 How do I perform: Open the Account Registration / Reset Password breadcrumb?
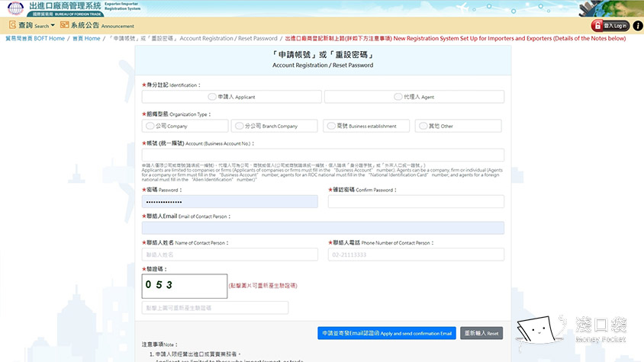(x=192, y=38)
